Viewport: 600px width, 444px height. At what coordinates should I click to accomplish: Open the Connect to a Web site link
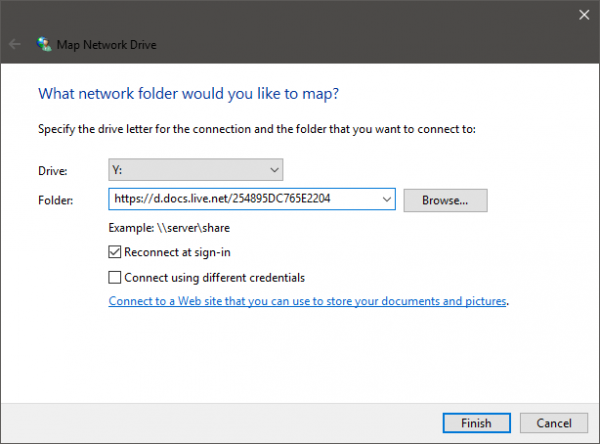(x=308, y=301)
